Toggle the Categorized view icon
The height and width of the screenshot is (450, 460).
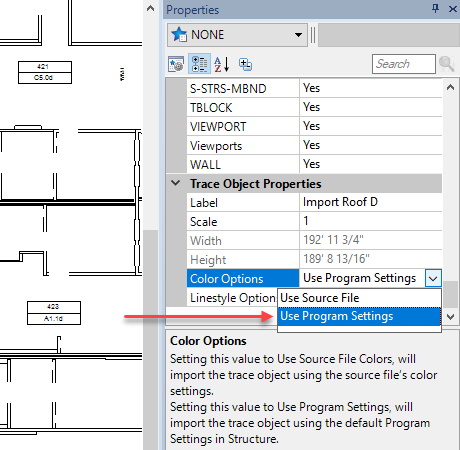199,64
